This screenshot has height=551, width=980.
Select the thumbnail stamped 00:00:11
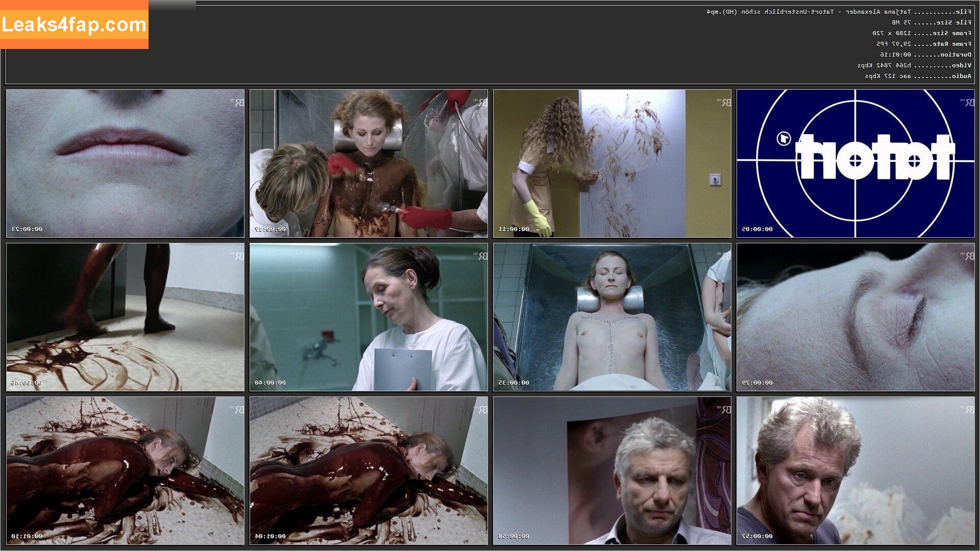pyautogui.click(x=612, y=163)
